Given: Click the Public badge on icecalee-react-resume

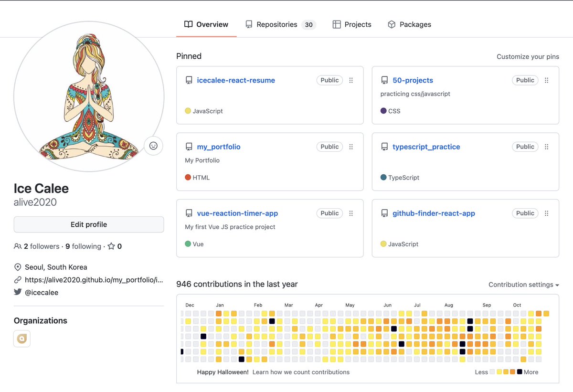Looking at the screenshot, I should (x=329, y=80).
